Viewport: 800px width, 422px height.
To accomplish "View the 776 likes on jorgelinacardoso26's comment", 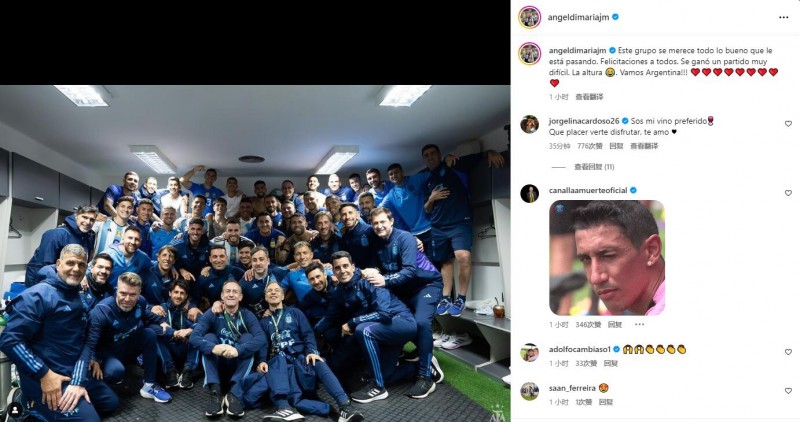I will point(590,146).
